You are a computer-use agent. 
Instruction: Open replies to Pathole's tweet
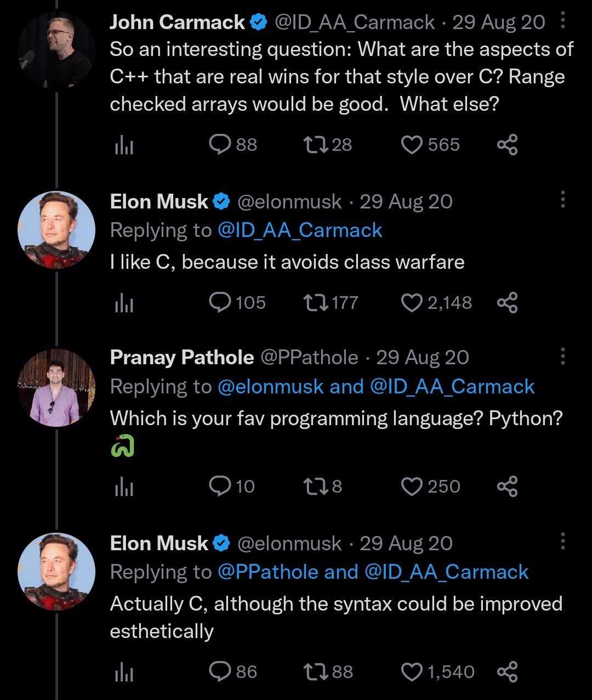point(221,486)
